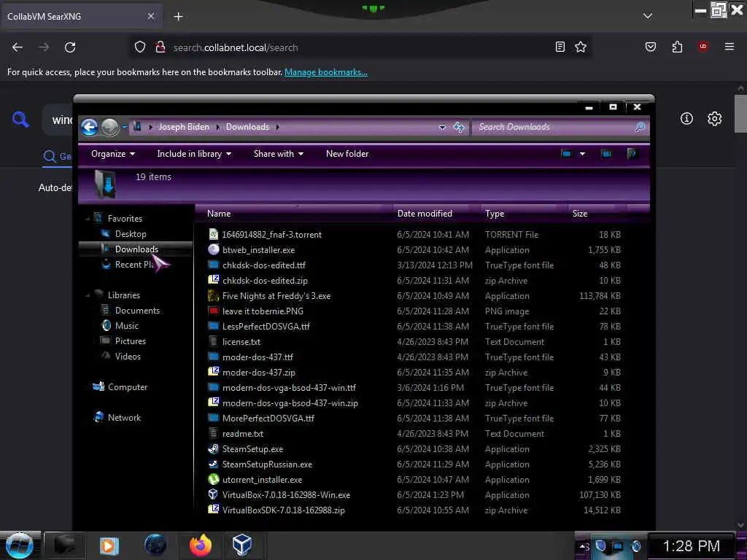Open the address bar history dropdown arrow
Screen dimensions: 747x560
tap(442, 127)
